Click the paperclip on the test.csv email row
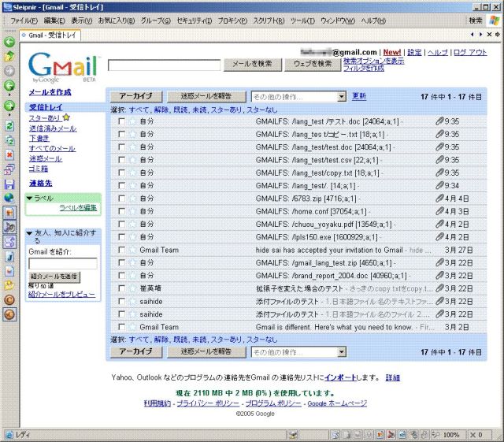This screenshot has height=442, width=504. [x=440, y=160]
